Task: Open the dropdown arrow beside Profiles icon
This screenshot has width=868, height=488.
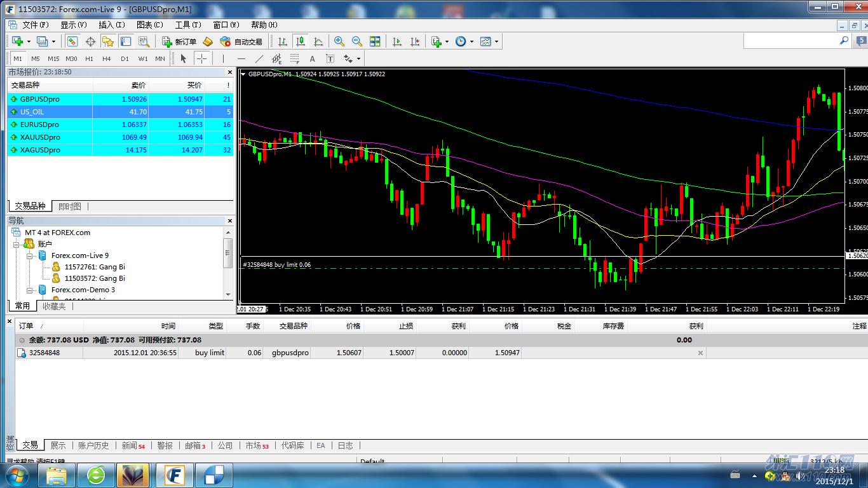Action: (x=53, y=41)
